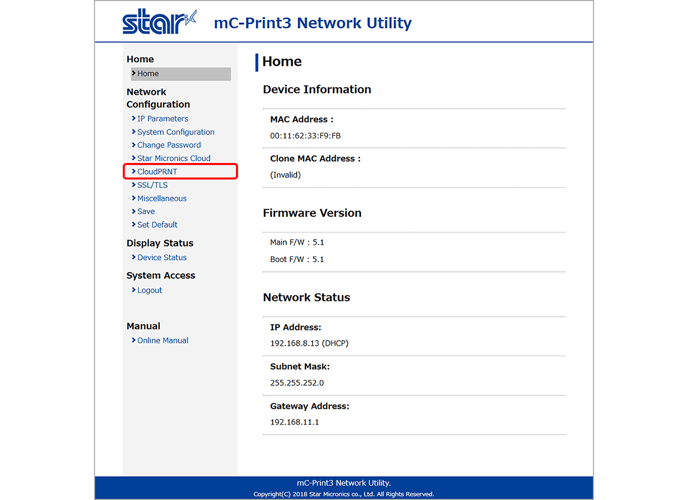Screen dimensions: 688x500
Task: Click the Network Status heading
Action: pos(306,297)
